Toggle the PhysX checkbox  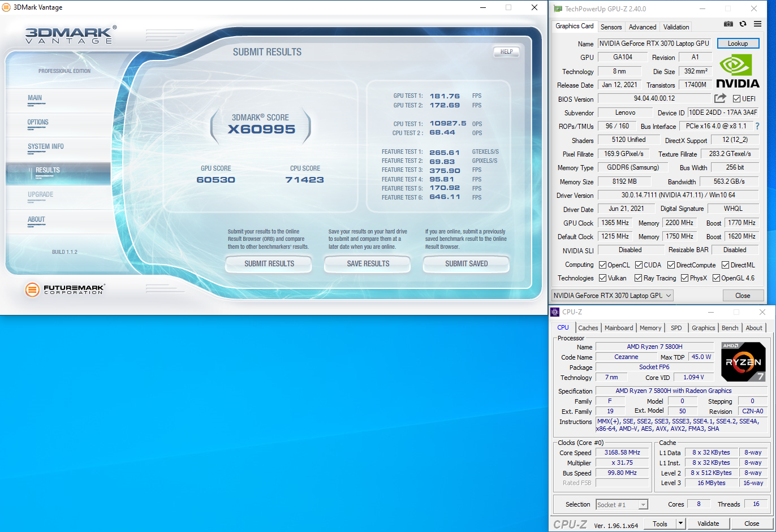click(684, 278)
